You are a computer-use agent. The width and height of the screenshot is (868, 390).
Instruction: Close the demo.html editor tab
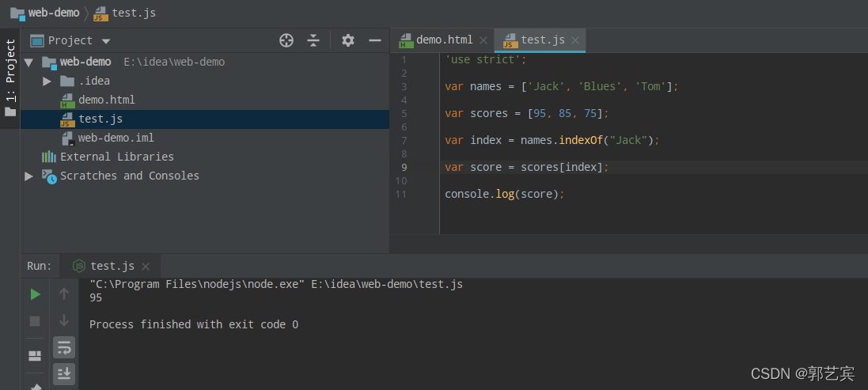click(x=483, y=40)
